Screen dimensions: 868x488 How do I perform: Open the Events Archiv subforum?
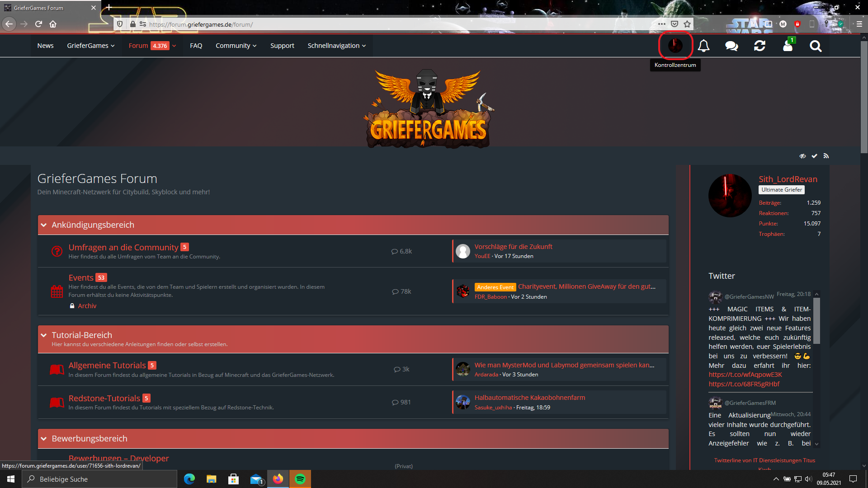[x=87, y=306]
